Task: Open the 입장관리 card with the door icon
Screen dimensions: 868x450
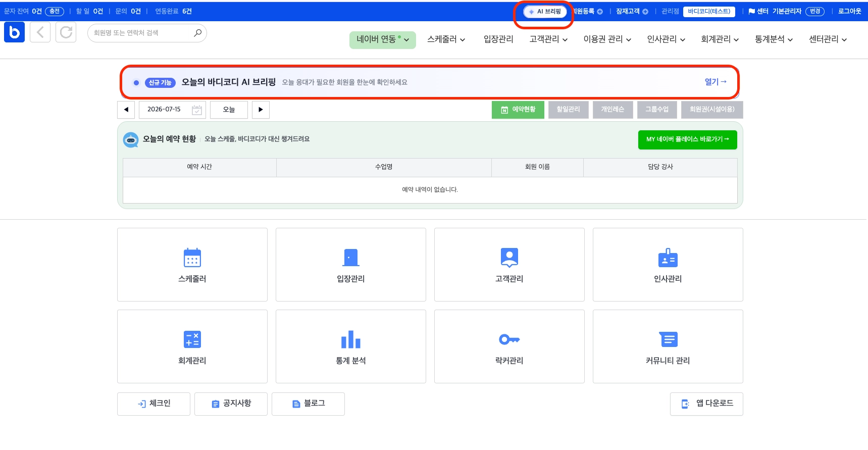Action: coord(351,265)
